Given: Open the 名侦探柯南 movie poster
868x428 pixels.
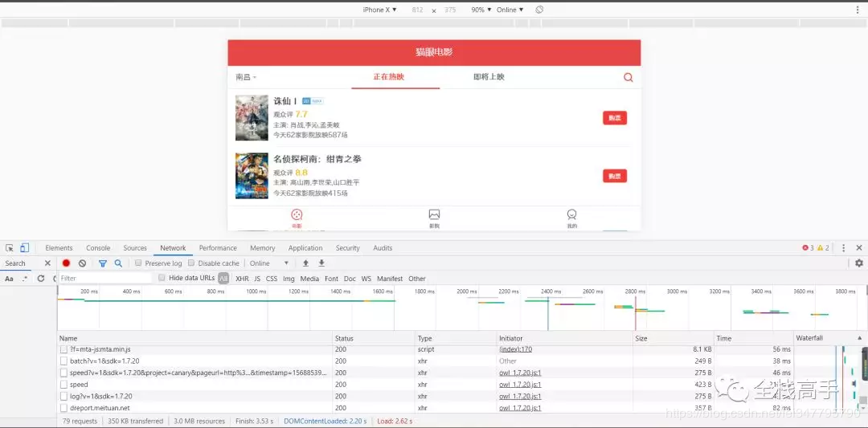Looking at the screenshot, I should click(252, 176).
